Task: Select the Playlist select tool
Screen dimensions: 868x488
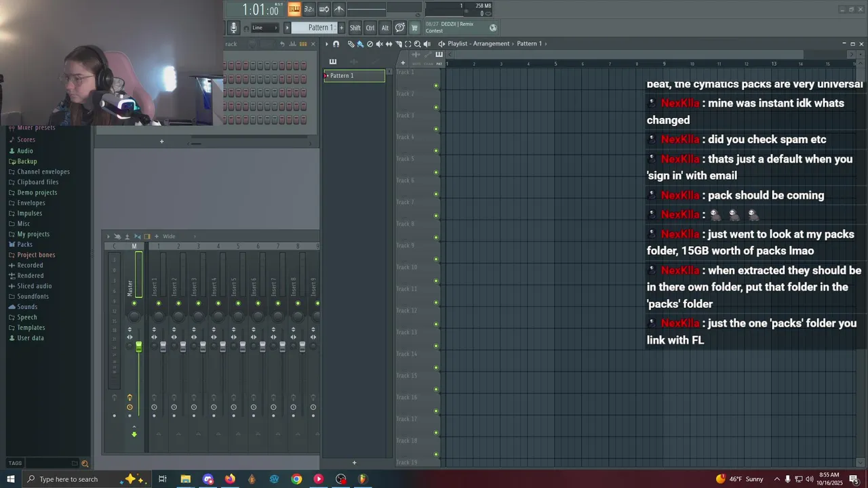Action: [408, 44]
